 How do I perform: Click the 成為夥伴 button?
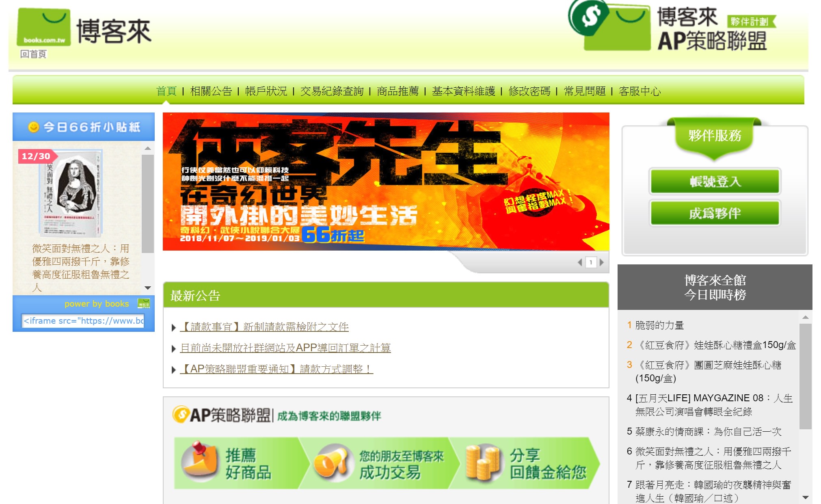point(715,213)
